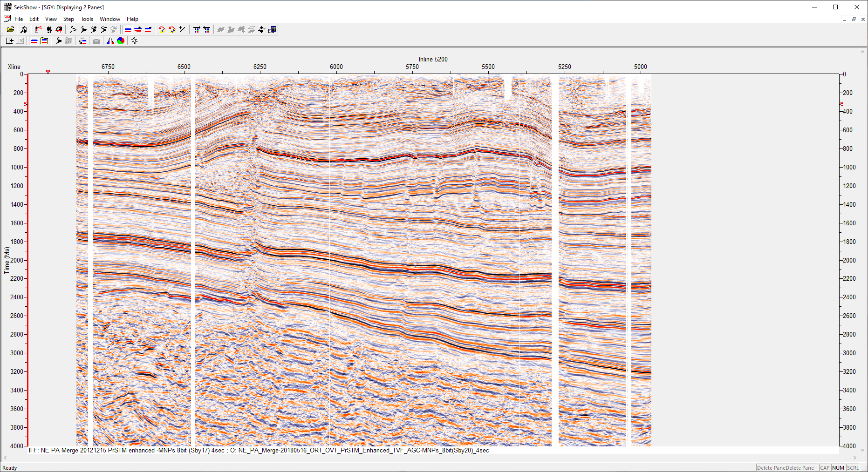Click the stick figure icon
Viewport: 868px width, 472px height.
pyautogui.click(x=135, y=41)
